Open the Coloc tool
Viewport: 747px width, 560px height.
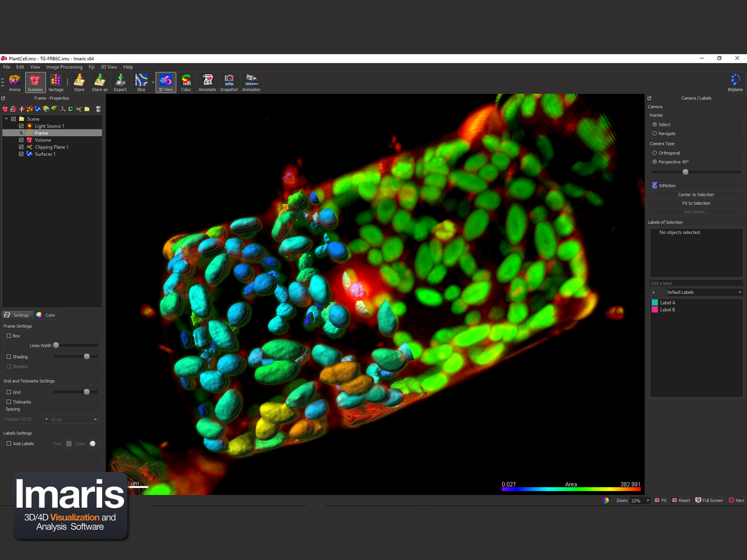[186, 83]
